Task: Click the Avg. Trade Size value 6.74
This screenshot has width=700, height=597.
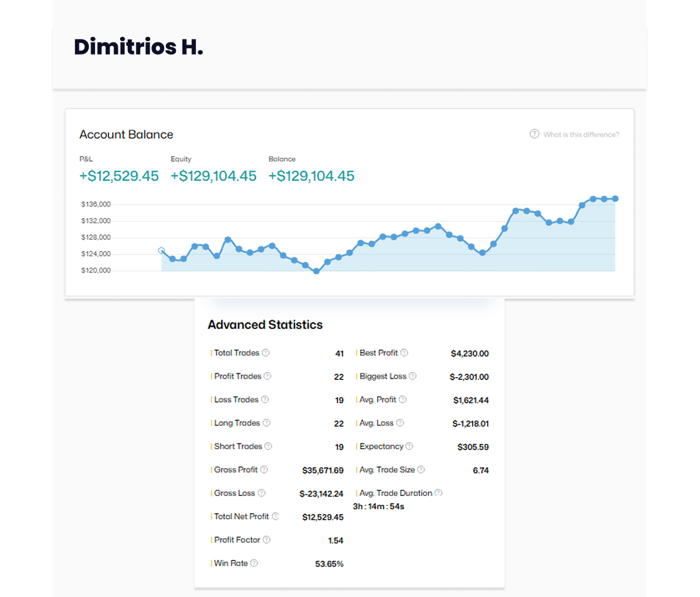Action: pyautogui.click(x=481, y=471)
